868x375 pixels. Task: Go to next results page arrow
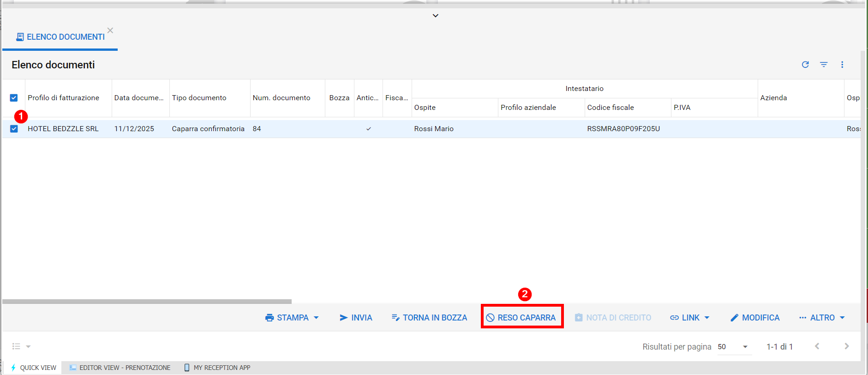(x=846, y=346)
